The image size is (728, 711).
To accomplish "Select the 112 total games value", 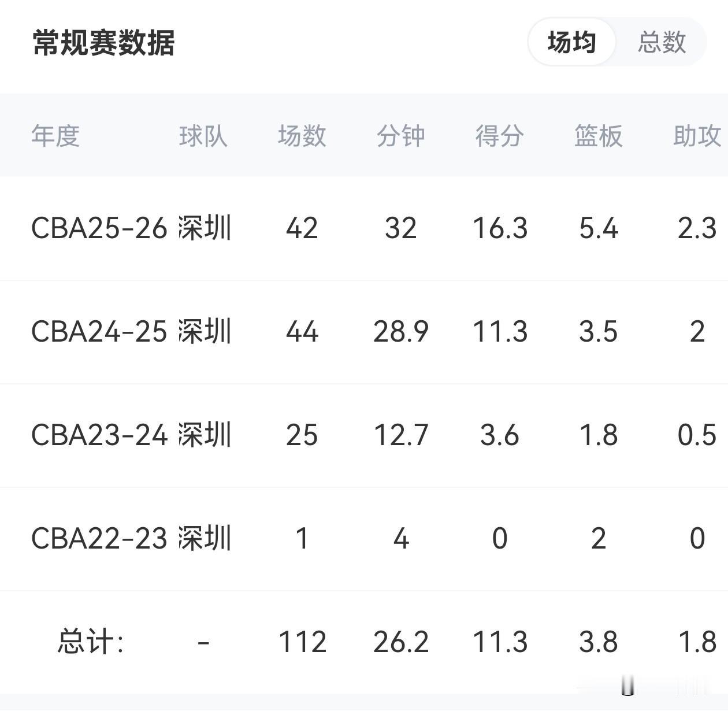I will coord(302,642).
